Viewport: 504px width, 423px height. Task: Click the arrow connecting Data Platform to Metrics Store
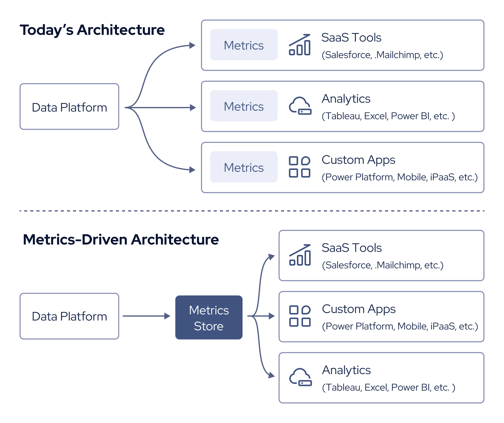(147, 316)
